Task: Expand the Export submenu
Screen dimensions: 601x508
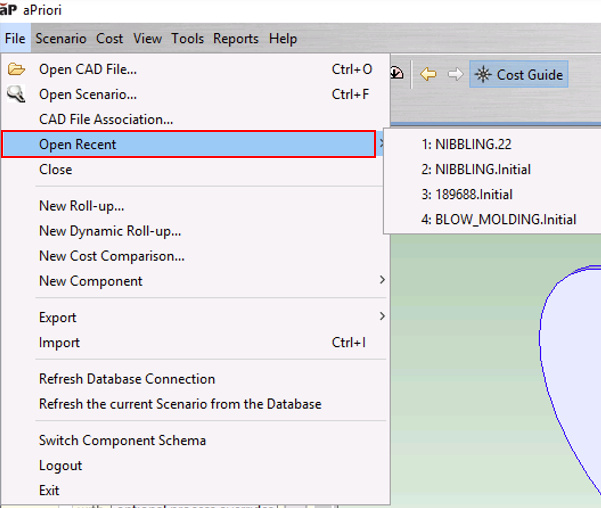Action: 195,317
